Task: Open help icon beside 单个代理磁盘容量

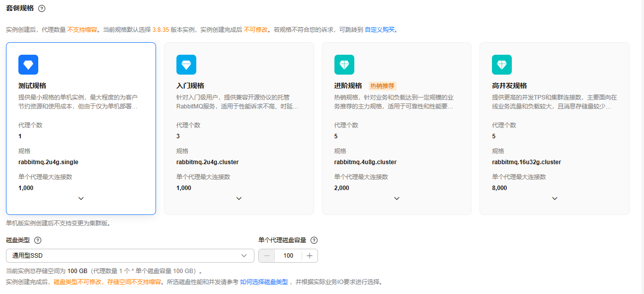Action: point(314,240)
